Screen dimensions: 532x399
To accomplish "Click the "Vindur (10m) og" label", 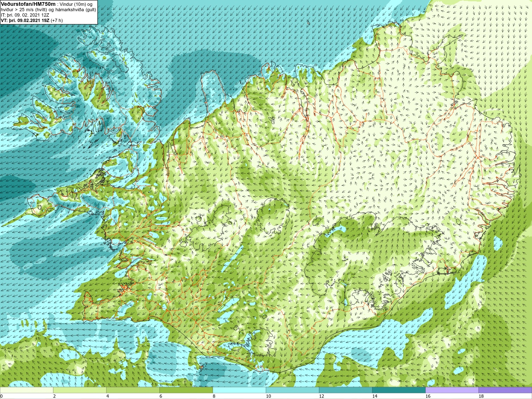I will point(76,4).
